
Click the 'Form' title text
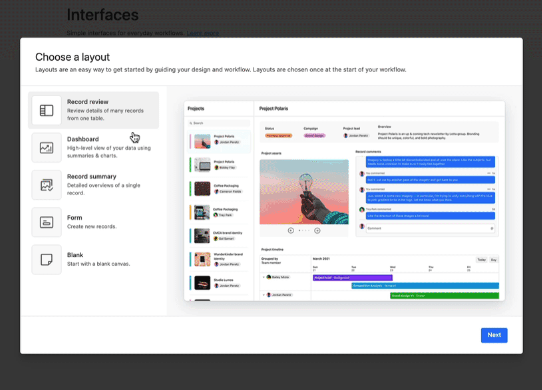point(75,217)
